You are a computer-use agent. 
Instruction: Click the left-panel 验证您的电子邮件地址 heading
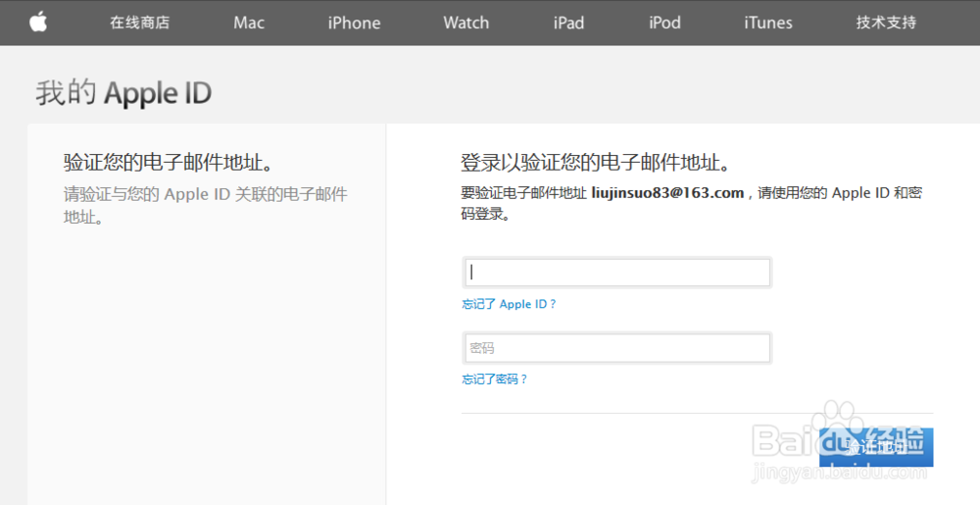169,163
